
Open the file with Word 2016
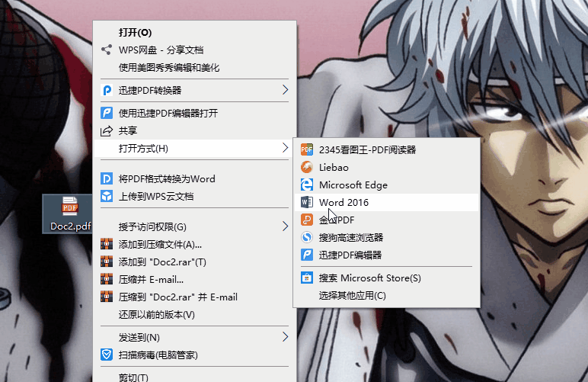click(x=386, y=202)
